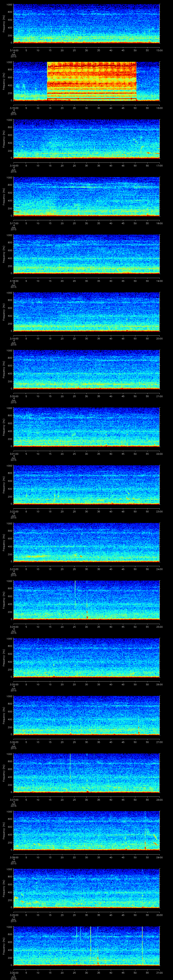Click the 3:18:00 spectrogram plot

coord(87,254)
